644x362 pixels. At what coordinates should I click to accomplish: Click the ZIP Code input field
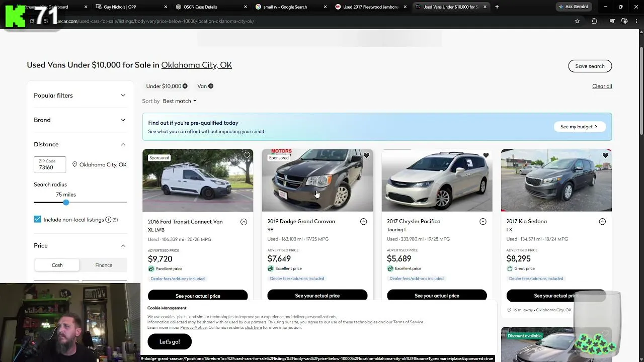[50, 164]
